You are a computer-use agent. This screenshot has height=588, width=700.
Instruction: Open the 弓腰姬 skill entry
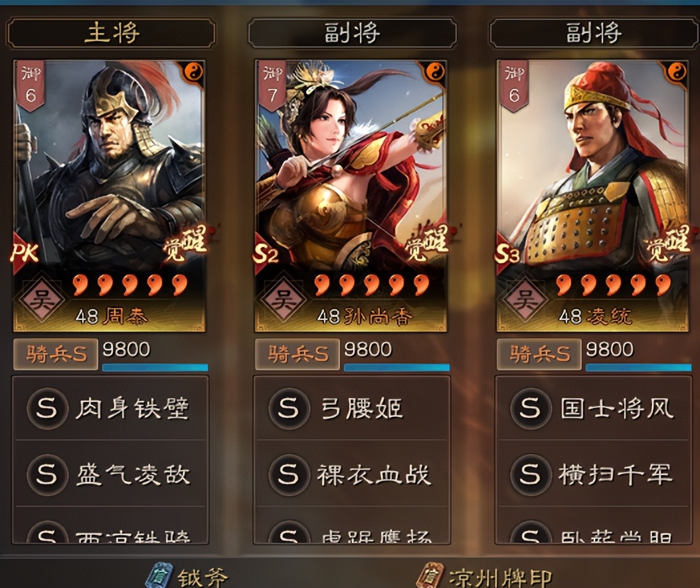click(x=352, y=408)
